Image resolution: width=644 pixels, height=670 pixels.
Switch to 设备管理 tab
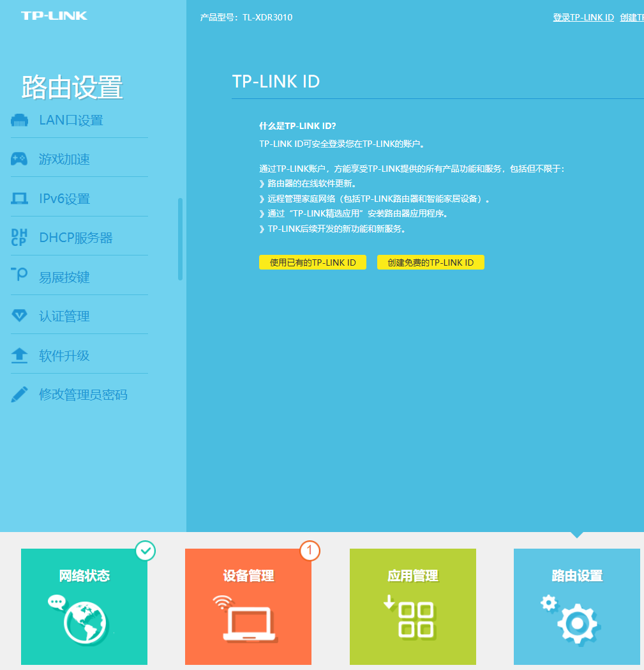point(248,607)
